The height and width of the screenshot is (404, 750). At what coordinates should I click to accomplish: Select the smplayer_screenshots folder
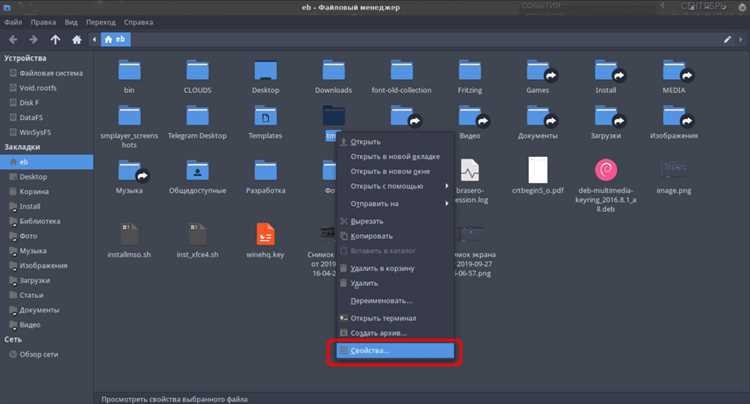[x=129, y=126]
